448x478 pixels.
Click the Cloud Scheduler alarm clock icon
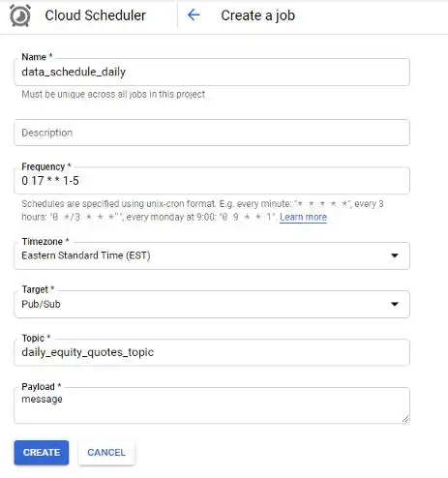(20, 15)
